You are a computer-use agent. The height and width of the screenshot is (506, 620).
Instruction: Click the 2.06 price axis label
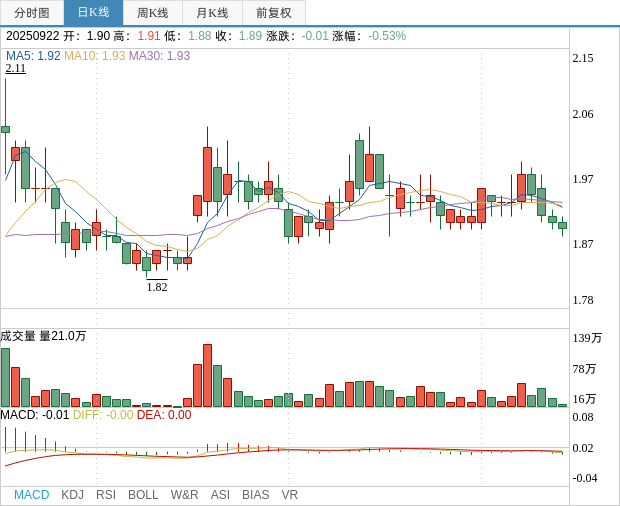(583, 114)
